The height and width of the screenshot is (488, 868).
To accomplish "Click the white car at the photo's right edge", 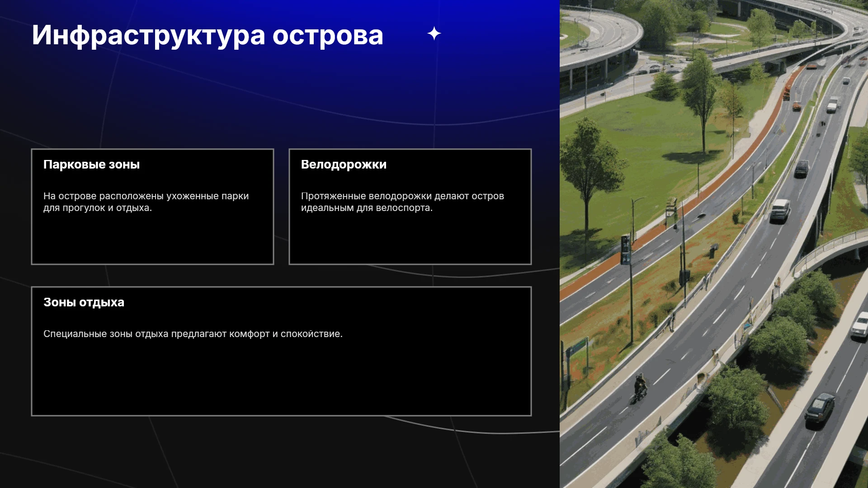I will (860, 325).
